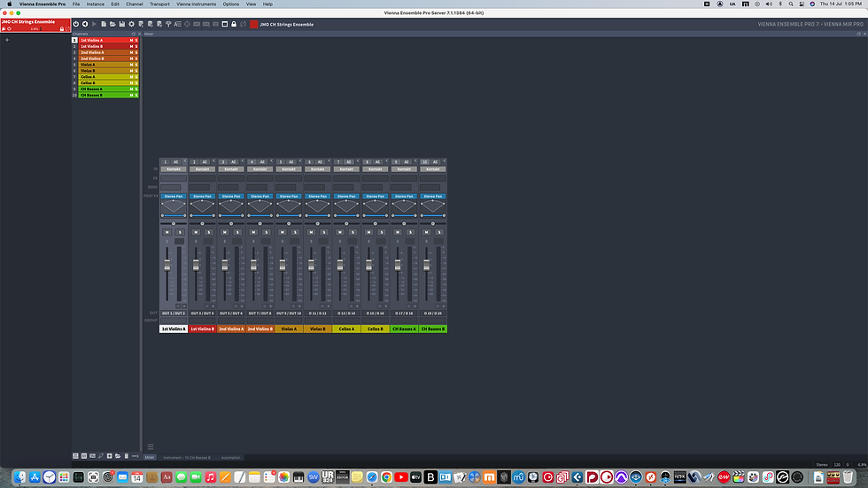Click the Violas B volume fader
This screenshot has height=488, width=868.
click(x=311, y=266)
